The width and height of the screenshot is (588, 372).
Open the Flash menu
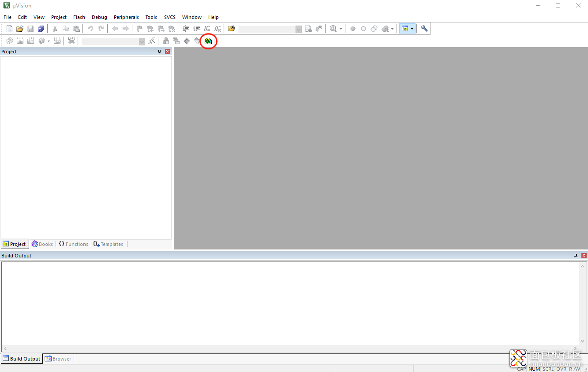coord(79,17)
